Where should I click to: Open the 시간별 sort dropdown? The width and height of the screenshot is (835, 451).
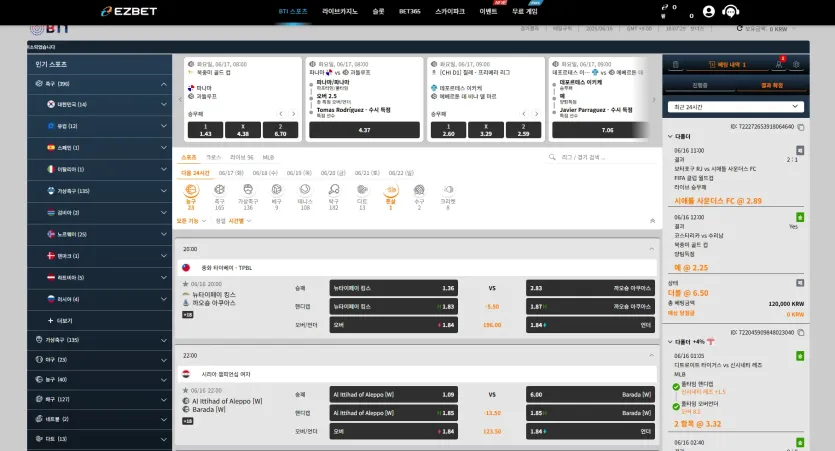click(x=240, y=220)
